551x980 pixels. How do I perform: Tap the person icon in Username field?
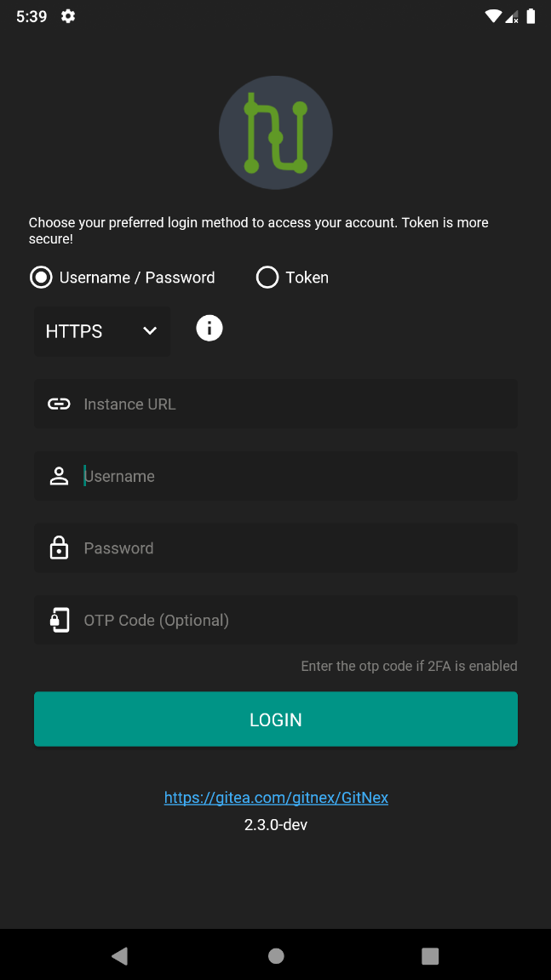click(x=59, y=476)
